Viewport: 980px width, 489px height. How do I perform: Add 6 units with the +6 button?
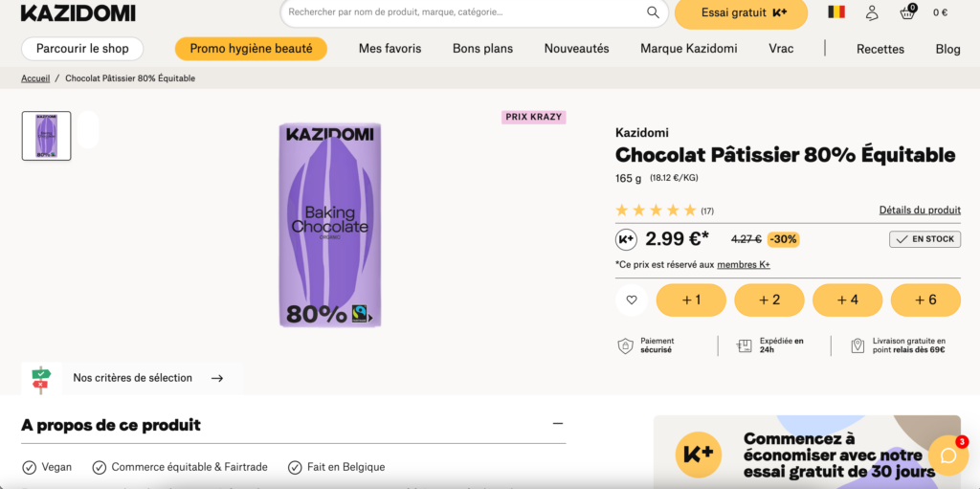[925, 300]
